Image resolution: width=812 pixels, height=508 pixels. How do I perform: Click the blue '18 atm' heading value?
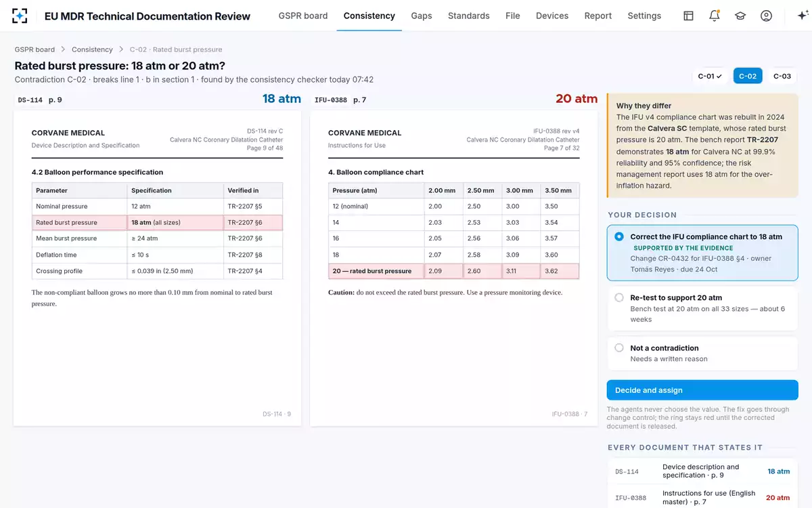[x=281, y=99]
